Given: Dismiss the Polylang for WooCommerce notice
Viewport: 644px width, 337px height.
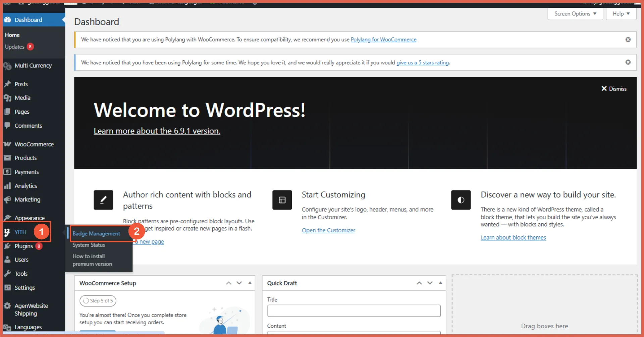Looking at the screenshot, I should pos(628,40).
